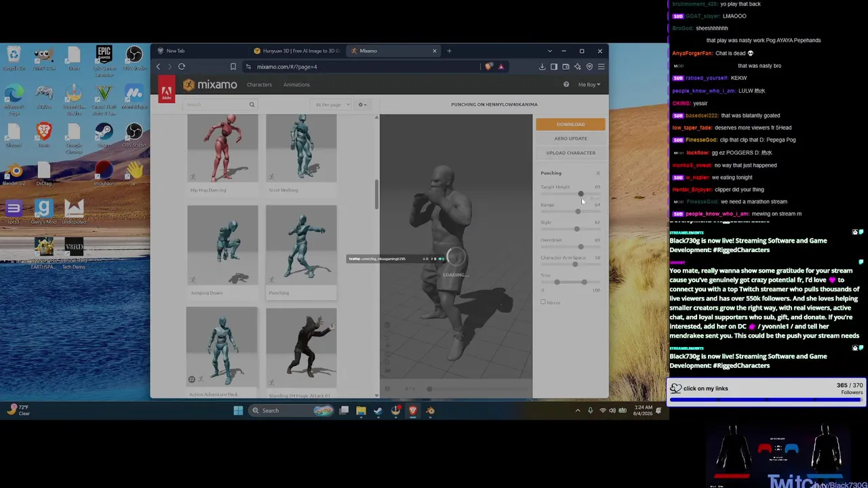Select the Hip Hop Dancing animation thumbnail

click(x=222, y=148)
